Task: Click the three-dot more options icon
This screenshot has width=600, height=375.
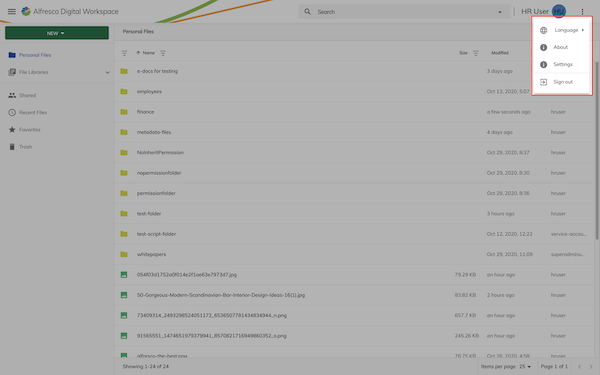Action: tap(582, 12)
